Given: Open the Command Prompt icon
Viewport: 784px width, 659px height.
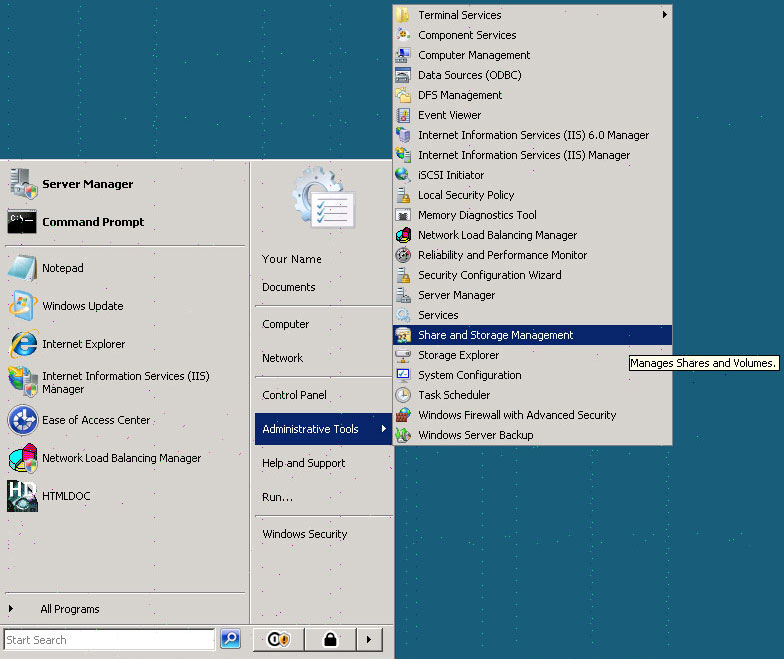Looking at the screenshot, I should tap(22, 222).
